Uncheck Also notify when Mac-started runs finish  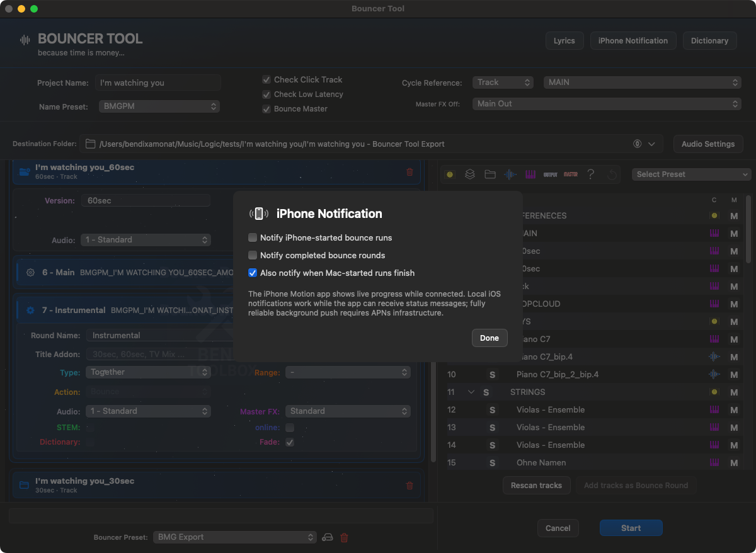[x=253, y=273]
